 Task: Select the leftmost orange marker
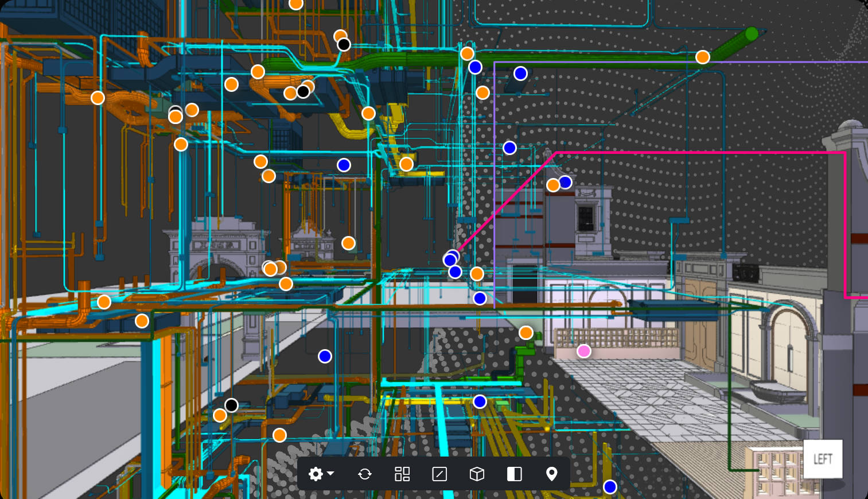coord(98,98)
